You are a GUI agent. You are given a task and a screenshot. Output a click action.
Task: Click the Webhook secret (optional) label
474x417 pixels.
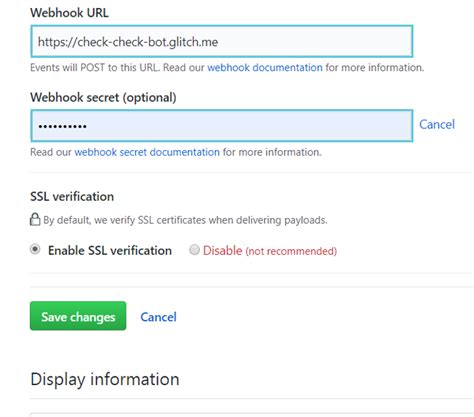click(x=103, y=97)
